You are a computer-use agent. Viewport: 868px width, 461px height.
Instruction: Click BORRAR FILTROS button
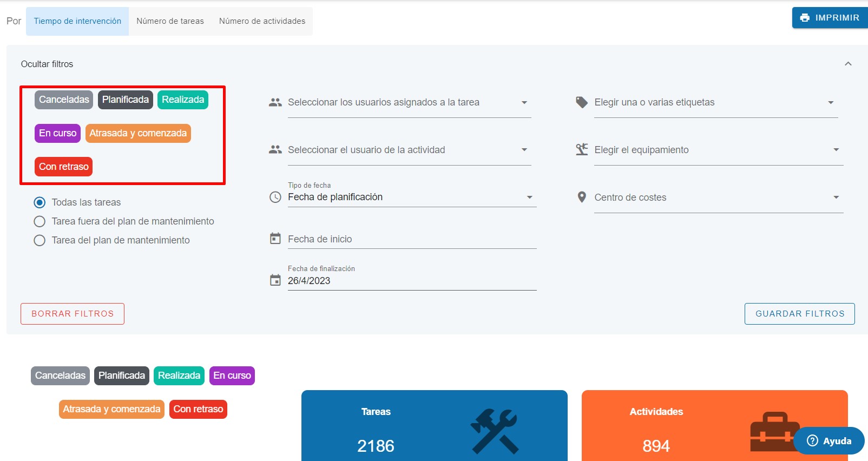pyautogui.click(x=73, y=314)
